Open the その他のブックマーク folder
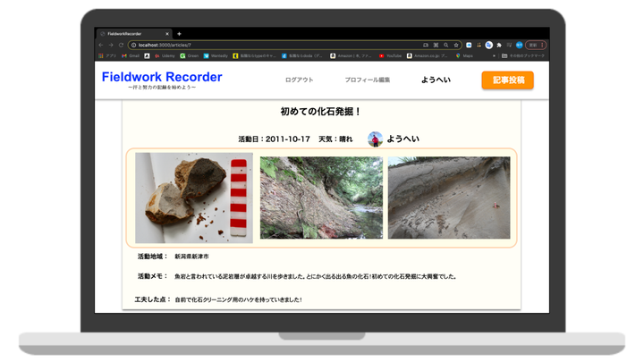 click(x=523, y=55)
